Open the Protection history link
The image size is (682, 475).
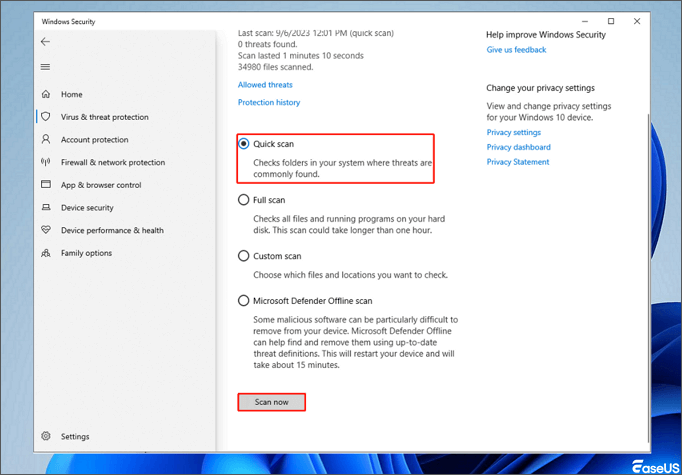click(269, 102)
